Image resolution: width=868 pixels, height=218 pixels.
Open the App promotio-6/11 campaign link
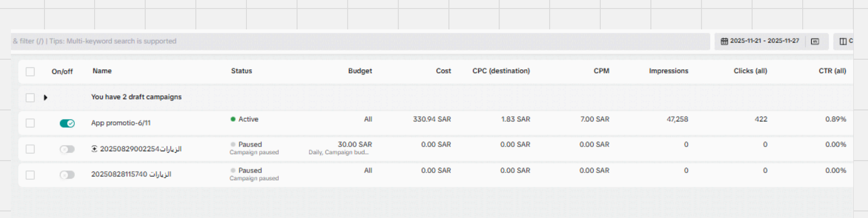(121, 123)
